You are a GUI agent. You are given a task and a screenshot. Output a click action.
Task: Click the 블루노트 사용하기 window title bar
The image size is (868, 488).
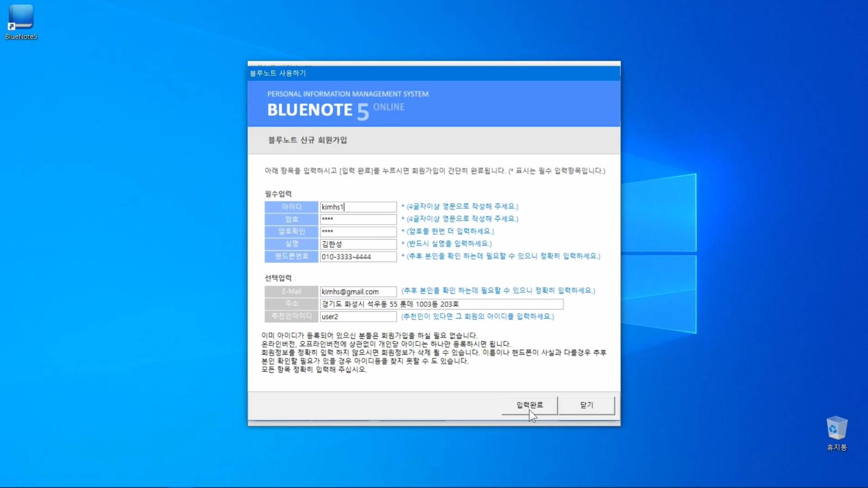tap(434, 73)
